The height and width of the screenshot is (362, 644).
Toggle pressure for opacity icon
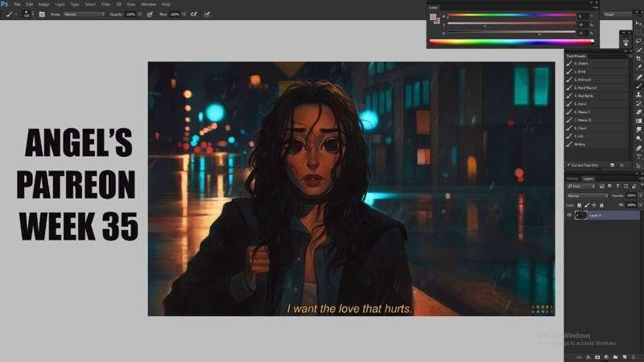click(150, 14)
